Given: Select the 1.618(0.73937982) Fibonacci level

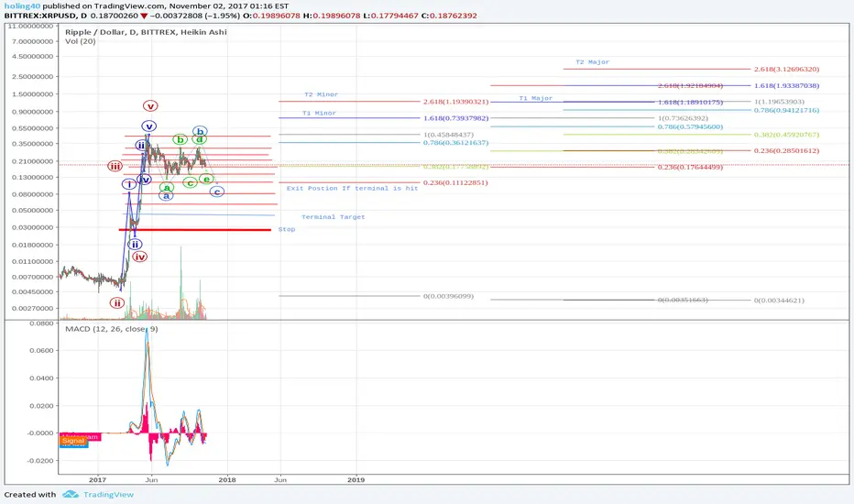Looking at the screenshot, I should (x=456, y=118).
